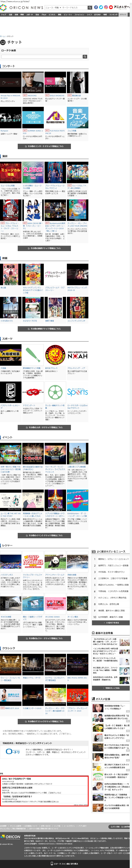Click the header search magnifier button

click(90, 7)
